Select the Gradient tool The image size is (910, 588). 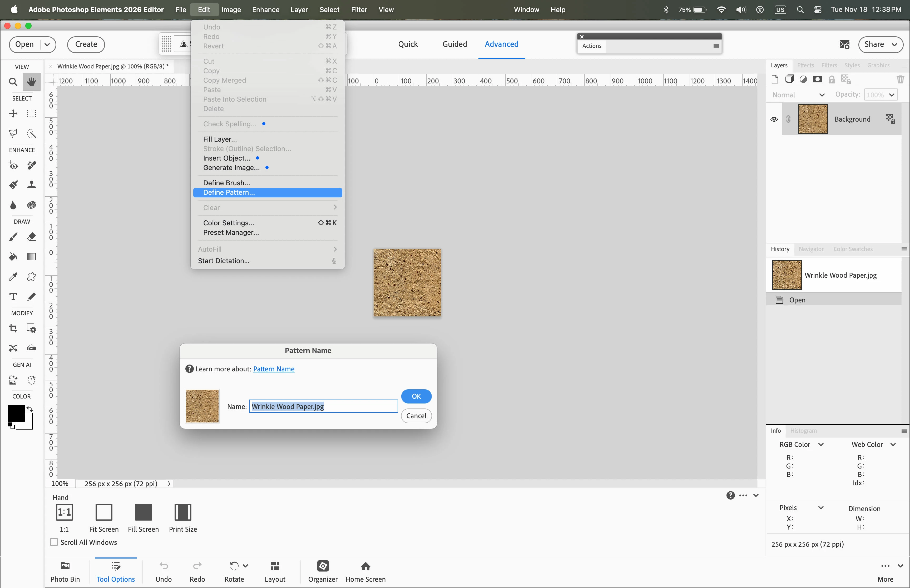pos(32,257)
